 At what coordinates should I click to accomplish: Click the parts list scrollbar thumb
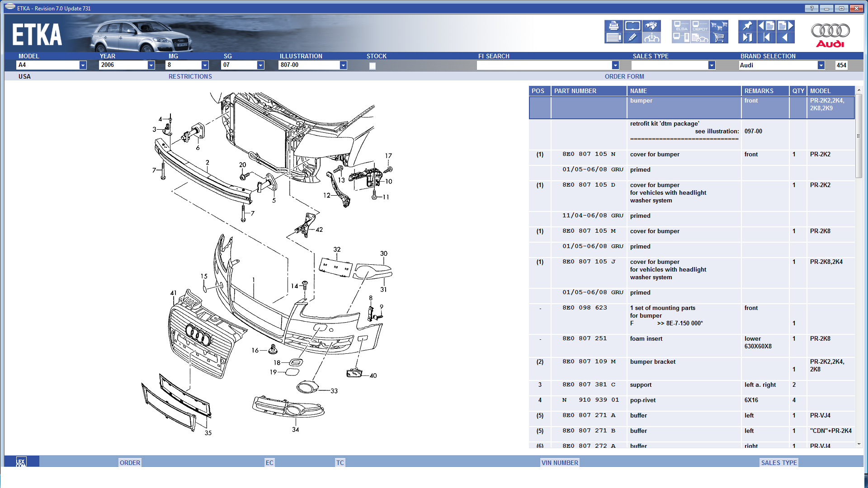[859, 136]
